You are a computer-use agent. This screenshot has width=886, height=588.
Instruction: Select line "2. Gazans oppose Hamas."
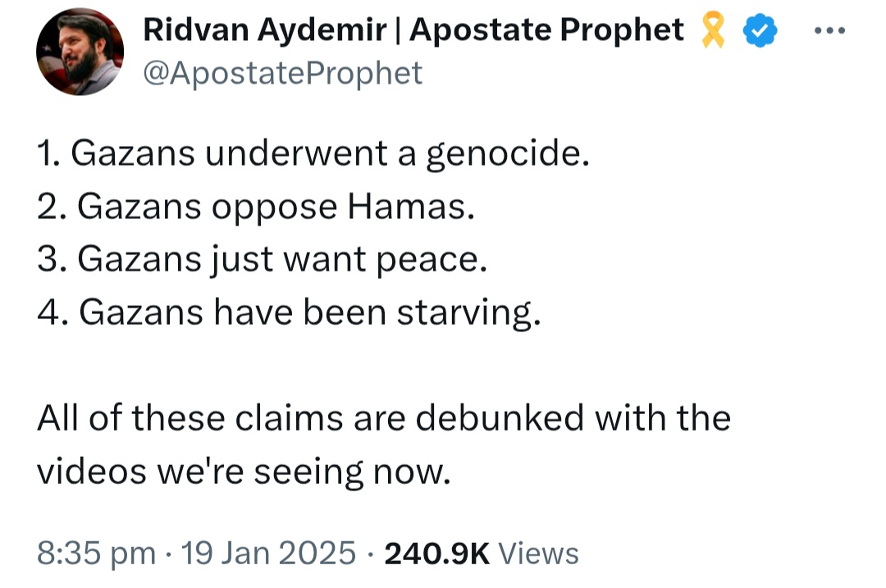pos(256,207)
